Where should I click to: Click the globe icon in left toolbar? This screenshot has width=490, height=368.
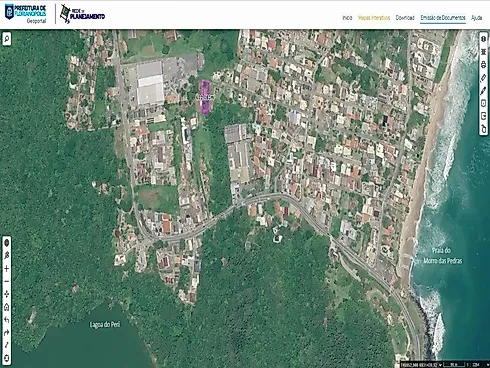7,243
